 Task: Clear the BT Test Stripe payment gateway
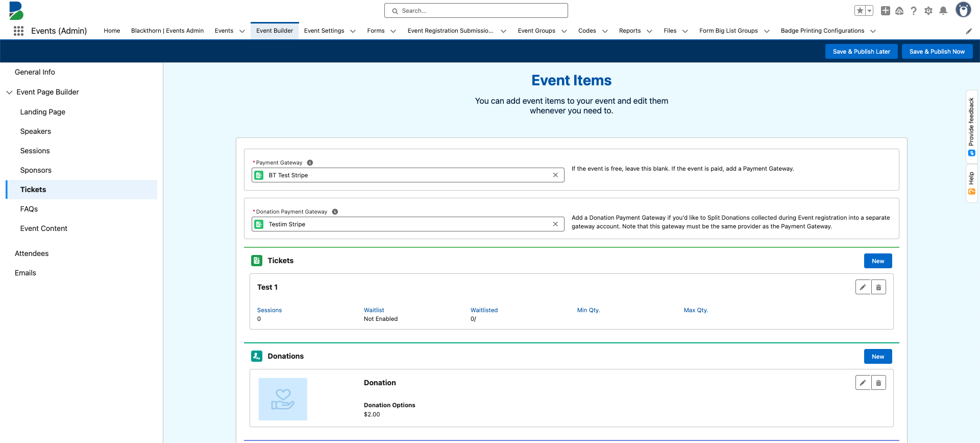[555, 175]
